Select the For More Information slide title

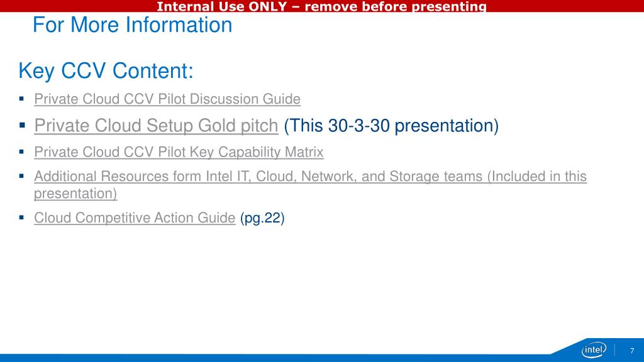click(132, 25)
